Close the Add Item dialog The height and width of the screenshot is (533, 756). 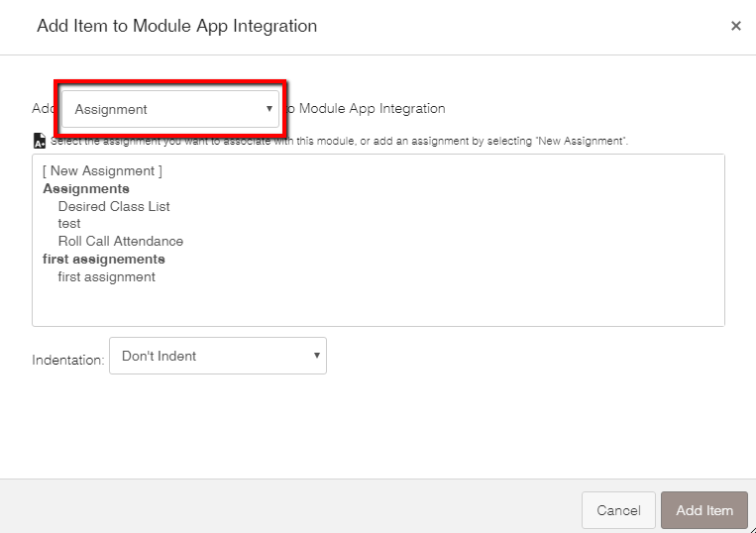(736, 26)
